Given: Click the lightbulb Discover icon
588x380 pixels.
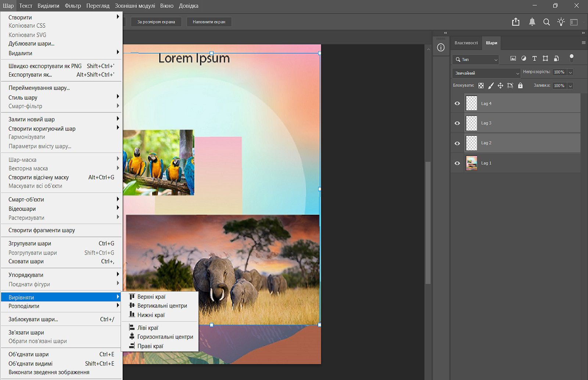Looking at the screenshot, I should point(561,22).
